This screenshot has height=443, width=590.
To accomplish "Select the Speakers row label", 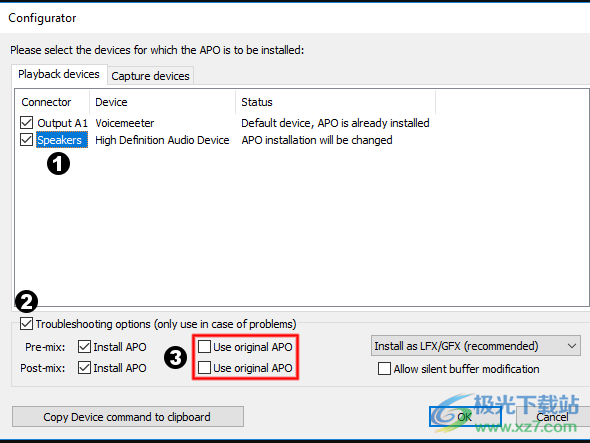I will pos(59,140).
